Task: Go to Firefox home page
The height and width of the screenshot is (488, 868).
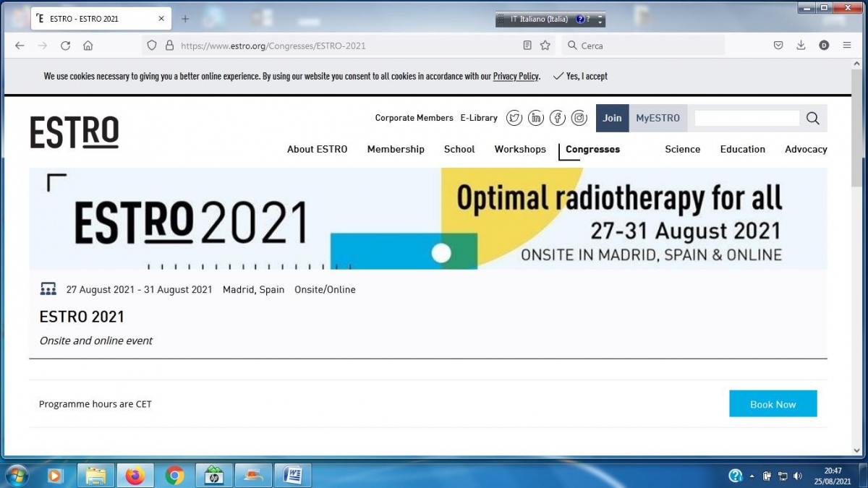Action: click(88, 46)
